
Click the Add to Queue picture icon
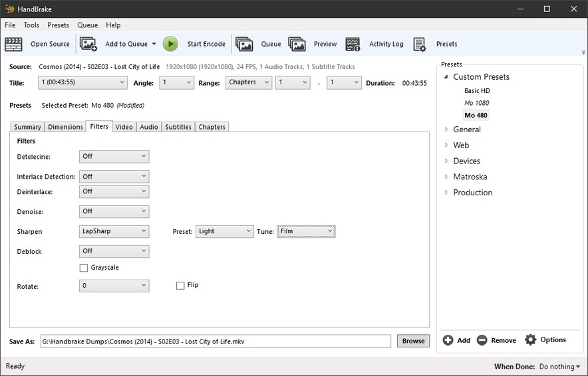coord(88,45)
